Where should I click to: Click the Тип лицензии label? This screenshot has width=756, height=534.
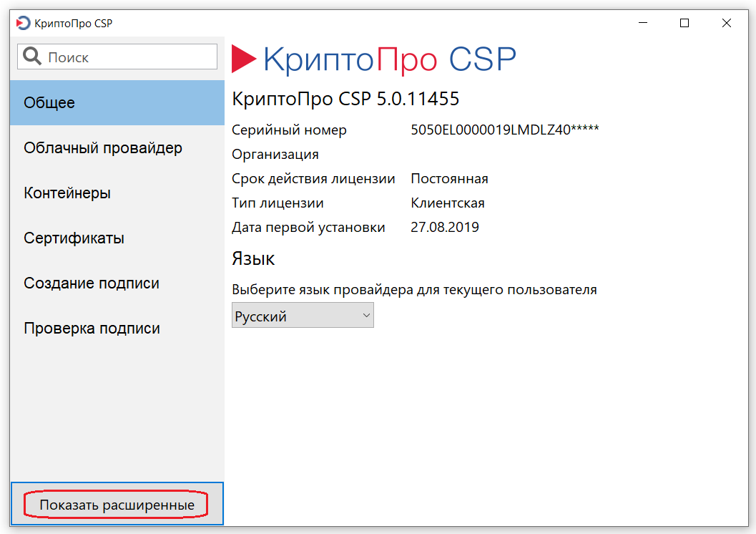pos(278,203)
